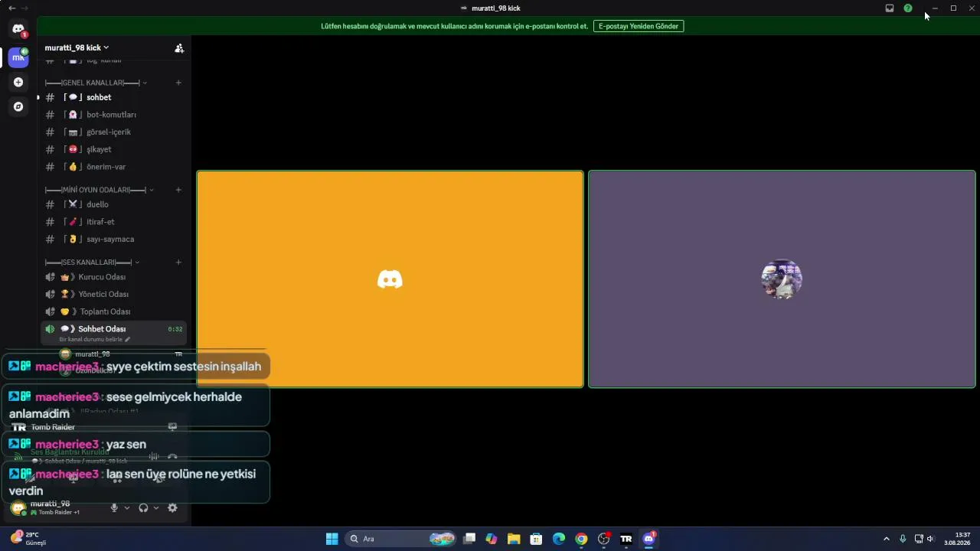Set channel status via 'Bir kanal durumu belirle'
The height and width of the screenshot is (551, 980).
94,339
